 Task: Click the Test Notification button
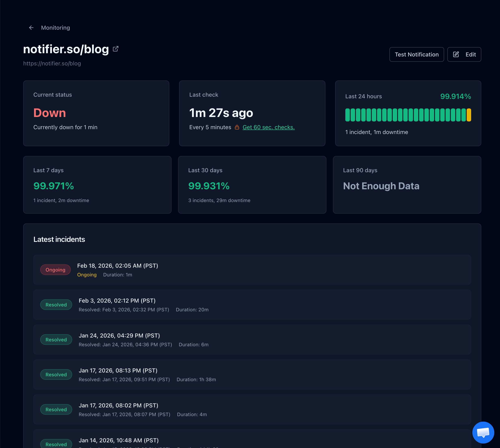(416, 54)
